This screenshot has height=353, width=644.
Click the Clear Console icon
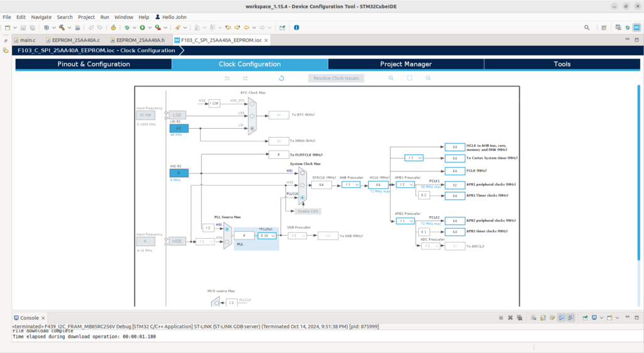(533, 318)
